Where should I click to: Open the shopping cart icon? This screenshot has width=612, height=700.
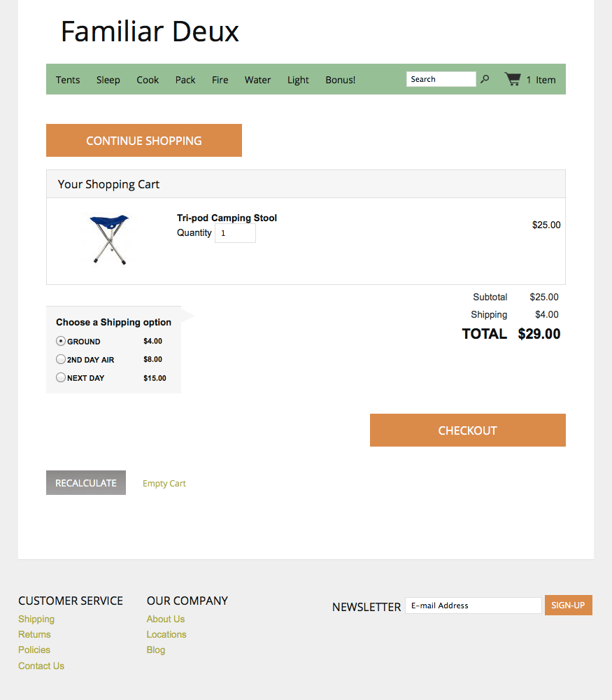click(x=513, y=79)
